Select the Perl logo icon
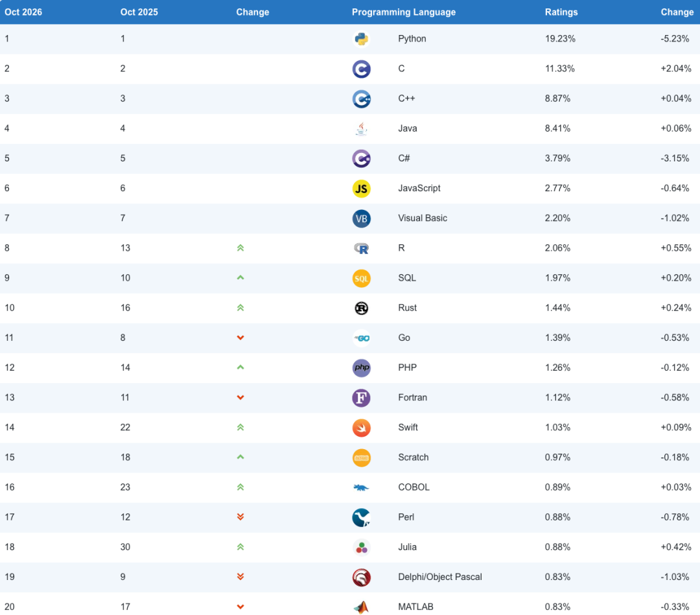The width and height of the screenshot is (700, 615). pyautogui.click(x=361, y=517)
